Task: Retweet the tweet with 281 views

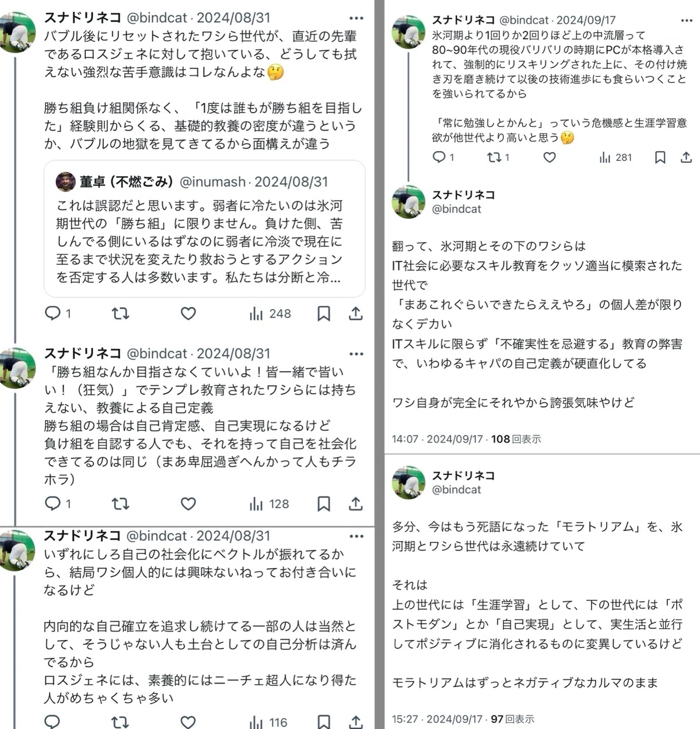Action: pos(498,157)
